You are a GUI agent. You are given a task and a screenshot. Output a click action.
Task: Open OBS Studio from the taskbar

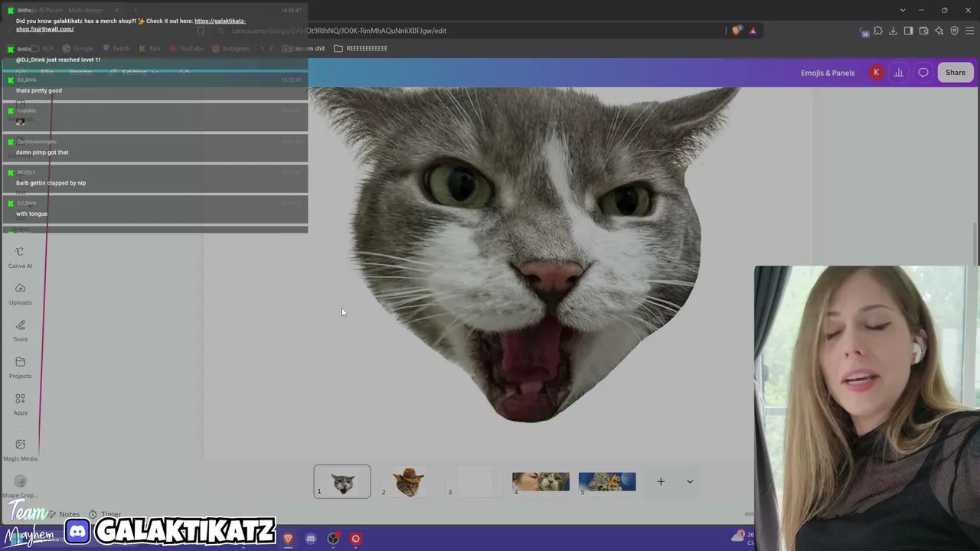pos(333,539)
